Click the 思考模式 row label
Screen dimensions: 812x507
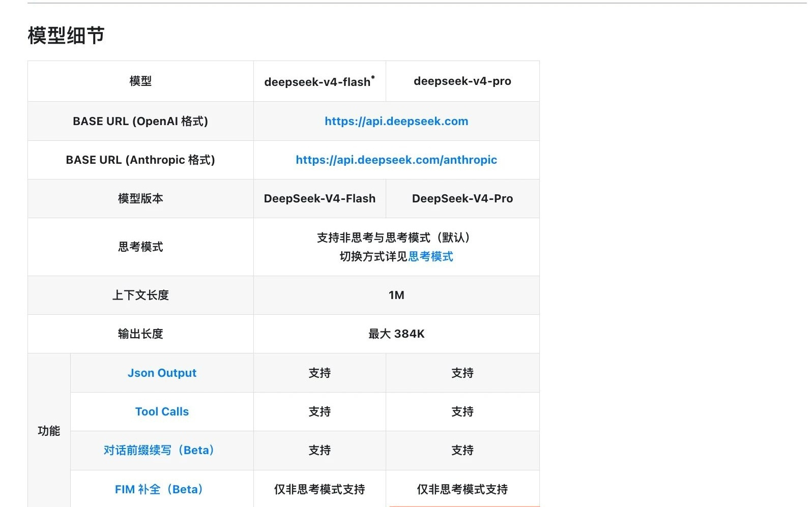pyautogui.click(x=140, y=247)
